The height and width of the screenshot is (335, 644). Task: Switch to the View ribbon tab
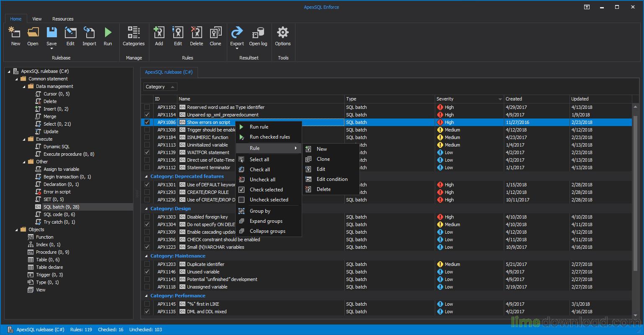coord(37,19)
